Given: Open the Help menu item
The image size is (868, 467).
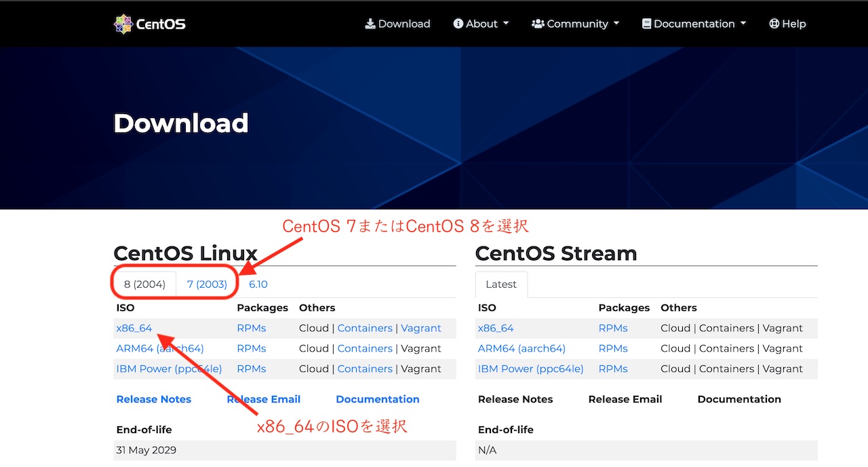Looking at the screenshot, I should (787, 24).
